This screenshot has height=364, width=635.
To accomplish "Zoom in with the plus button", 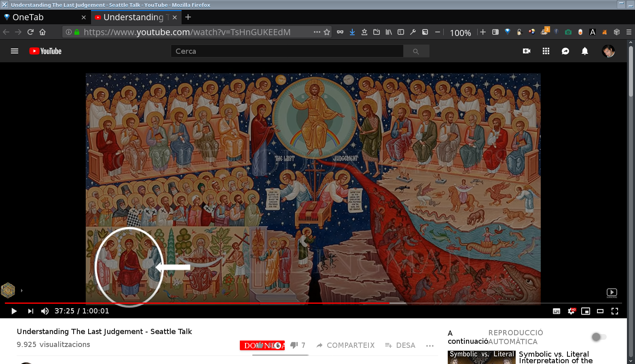I will 483,32.
